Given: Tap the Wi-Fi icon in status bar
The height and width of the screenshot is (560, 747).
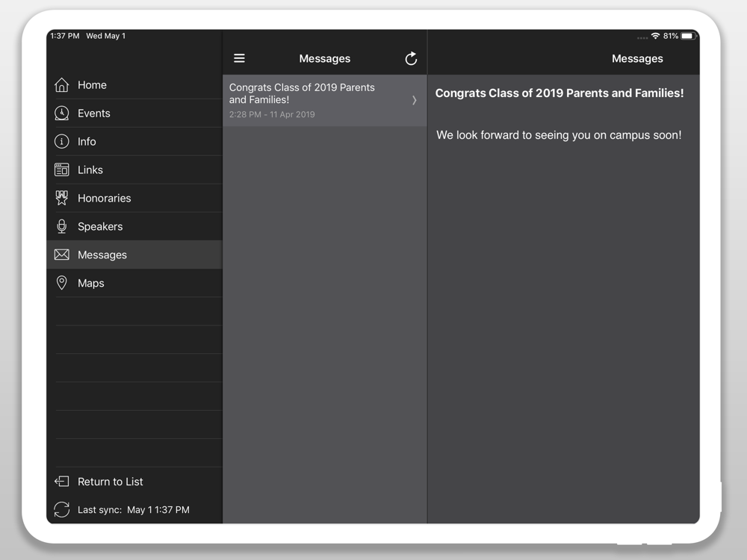Looking at the screenshot, I should tap(655, 36).
